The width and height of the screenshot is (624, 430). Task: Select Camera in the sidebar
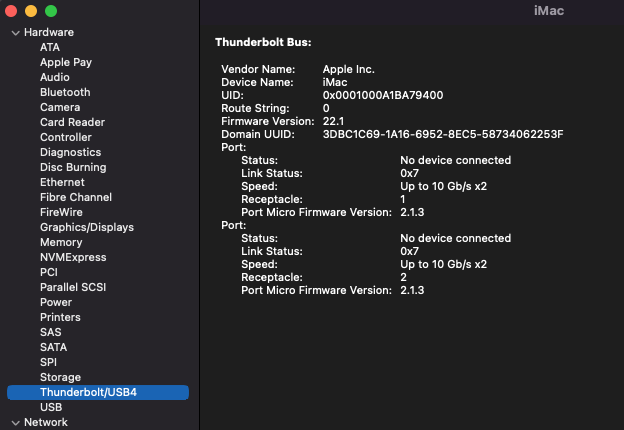coord(60,107)
